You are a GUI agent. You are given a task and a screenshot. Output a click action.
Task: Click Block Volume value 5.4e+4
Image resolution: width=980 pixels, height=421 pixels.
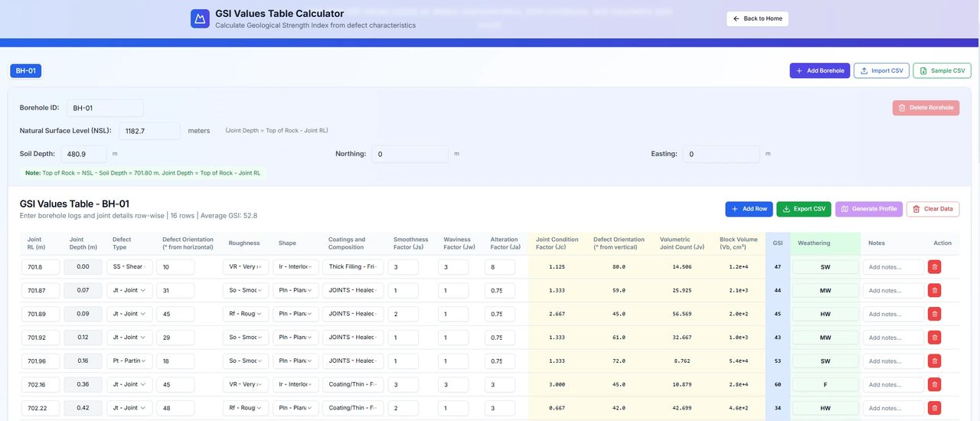tap(739, 361)
